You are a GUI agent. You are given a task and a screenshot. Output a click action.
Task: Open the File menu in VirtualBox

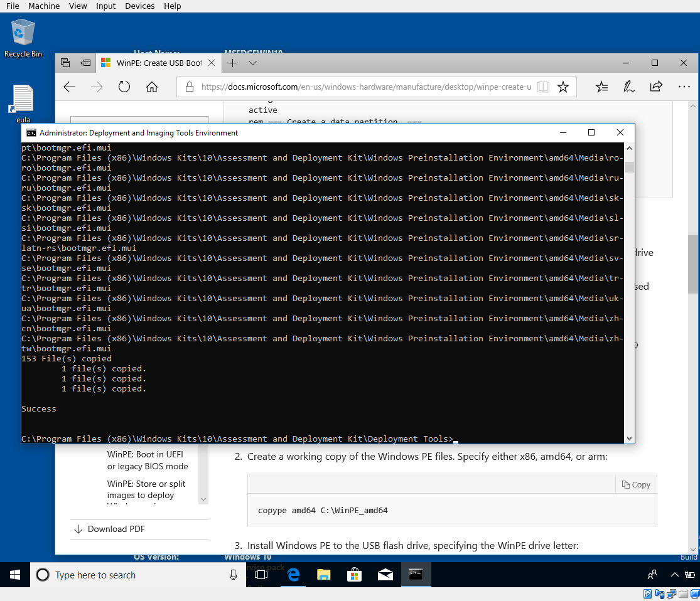pyautogui.click(x=13, y=6)
